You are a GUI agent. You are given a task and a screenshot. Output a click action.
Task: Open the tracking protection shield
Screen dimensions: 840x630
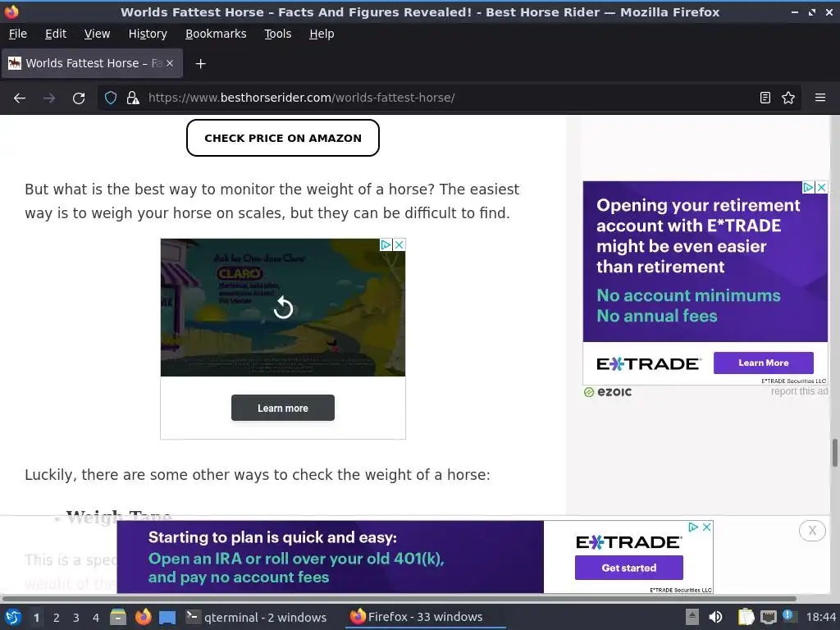point(111,98)
